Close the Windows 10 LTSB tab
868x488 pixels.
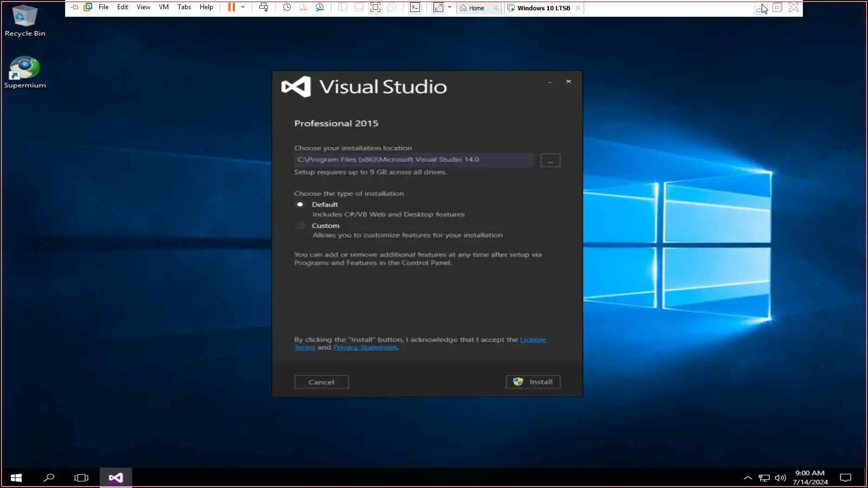pyautogui.click(x=578, y=8)
